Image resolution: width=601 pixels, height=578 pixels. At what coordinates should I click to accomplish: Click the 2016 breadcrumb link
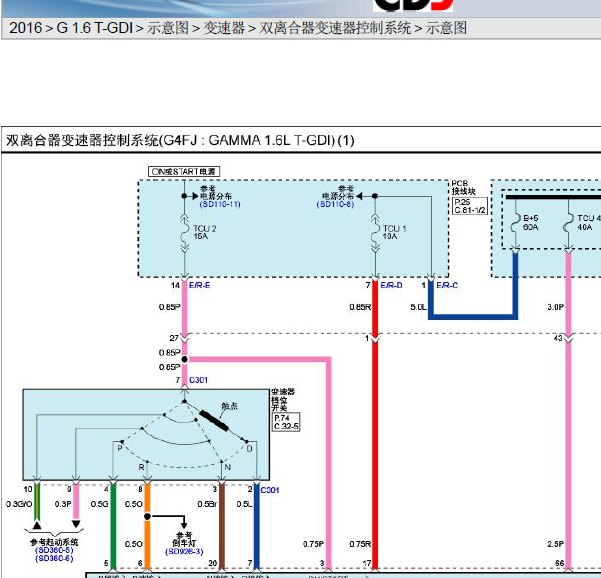(x=25, y=28)
